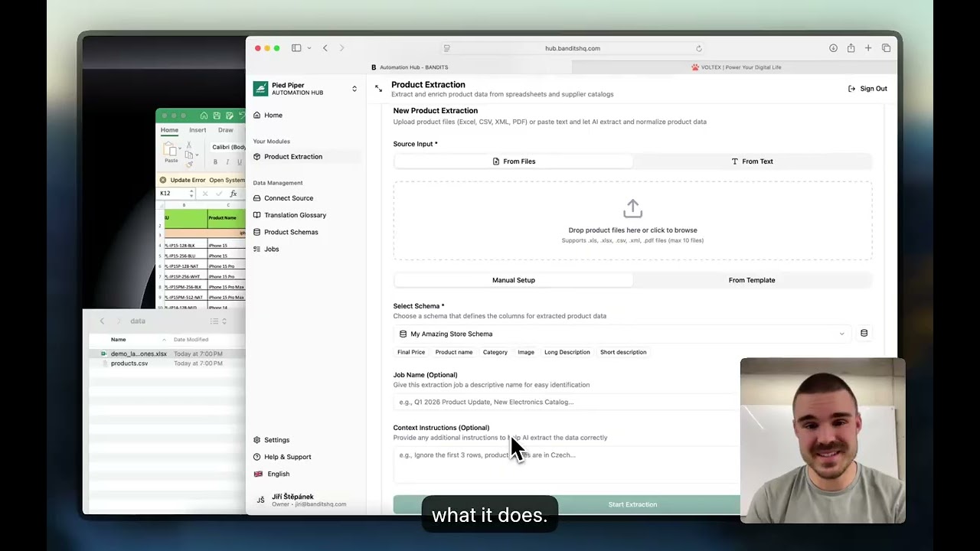Toggle Bold in Excel ribbon
This screenshot has height=551, width=980.
(x=215, y=162)
